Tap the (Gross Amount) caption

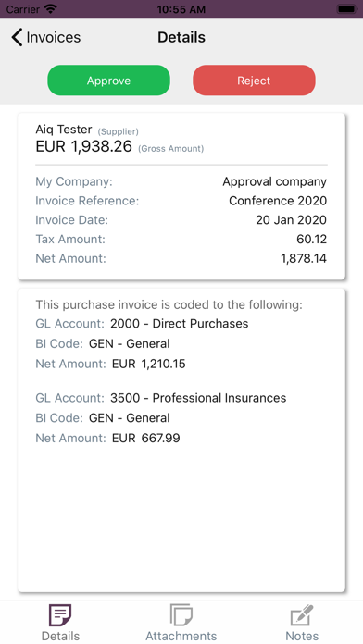(170, 149)
